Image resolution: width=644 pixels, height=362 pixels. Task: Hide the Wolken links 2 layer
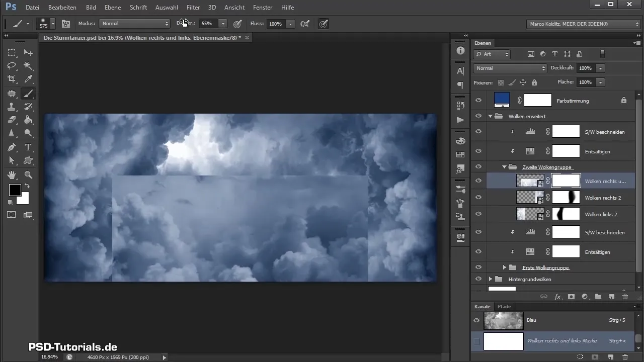click(478, 214)
